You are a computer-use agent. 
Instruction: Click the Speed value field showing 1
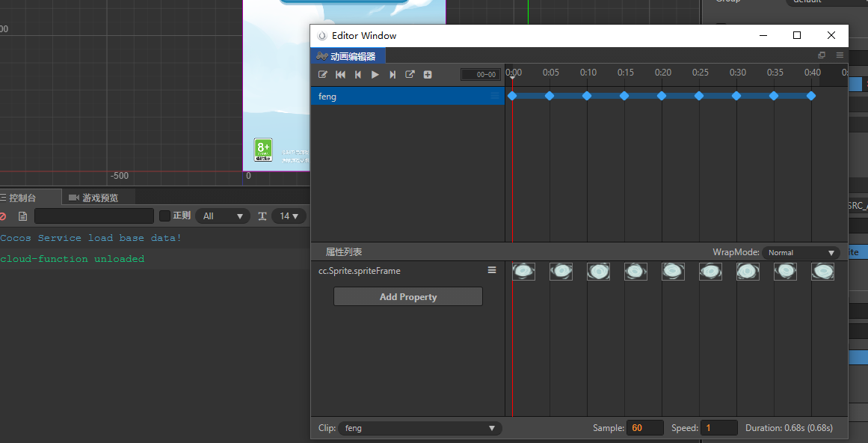tap(719, 428)
